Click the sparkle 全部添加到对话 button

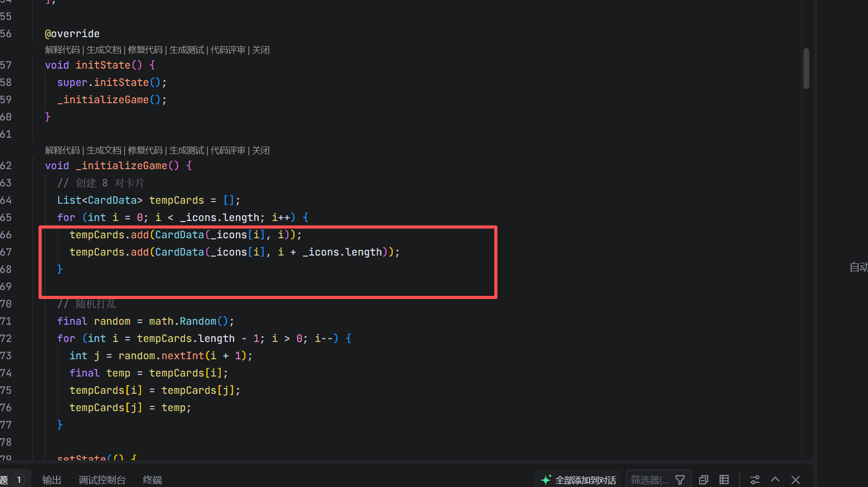tap(578, 480)
